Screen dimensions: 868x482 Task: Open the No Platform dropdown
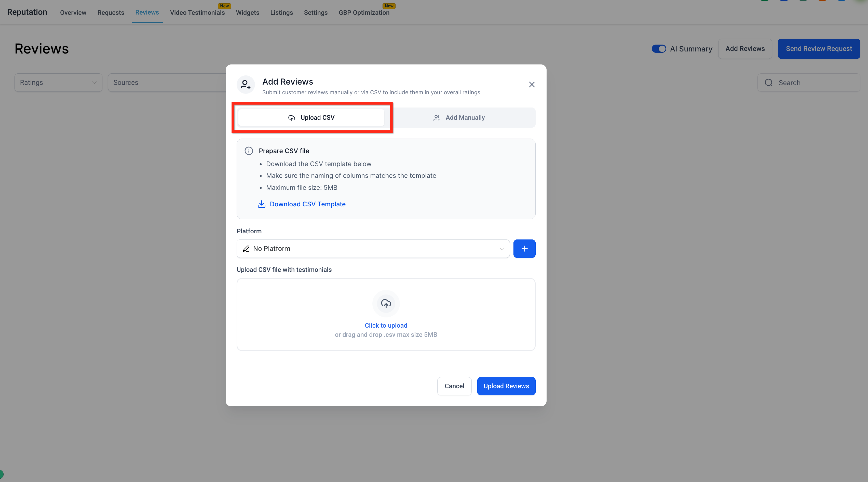[x=373, y=249]
